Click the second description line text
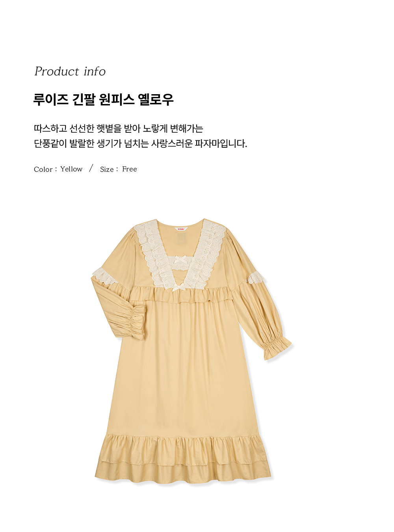 (141, 143)
